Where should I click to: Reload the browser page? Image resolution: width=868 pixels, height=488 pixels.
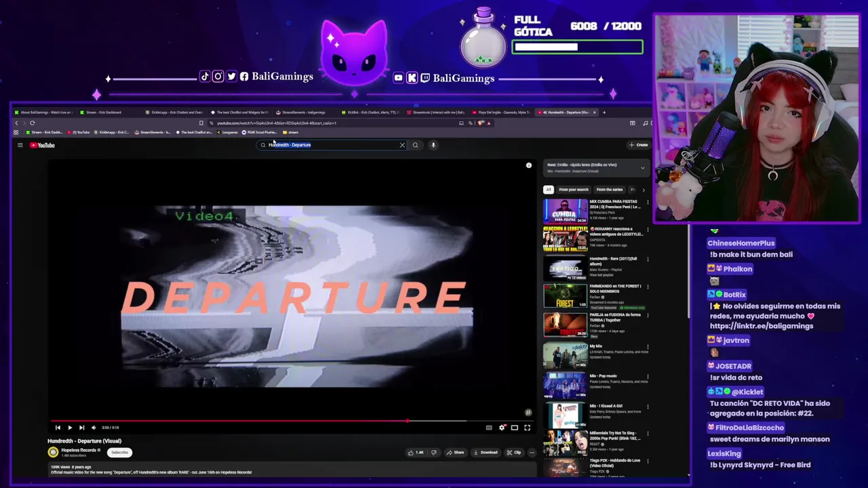[x=32, y=123]
